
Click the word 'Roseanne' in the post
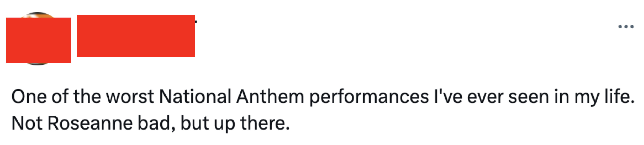pyautogui.click(x=90, y=123)
